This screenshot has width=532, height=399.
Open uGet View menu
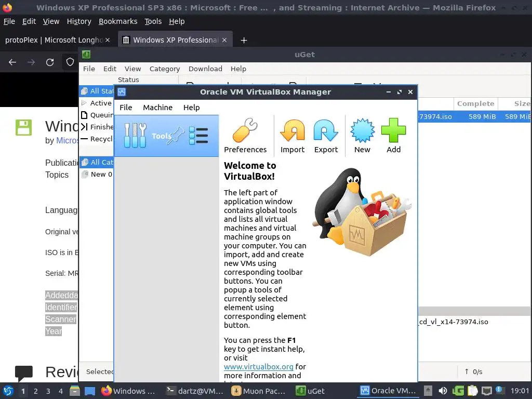point(132,69)
